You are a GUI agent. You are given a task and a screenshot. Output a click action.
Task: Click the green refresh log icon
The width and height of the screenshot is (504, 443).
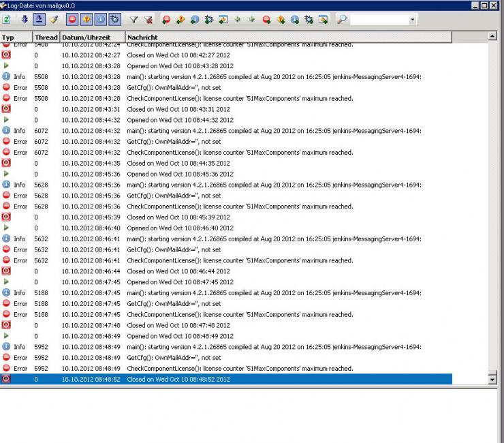6,20
